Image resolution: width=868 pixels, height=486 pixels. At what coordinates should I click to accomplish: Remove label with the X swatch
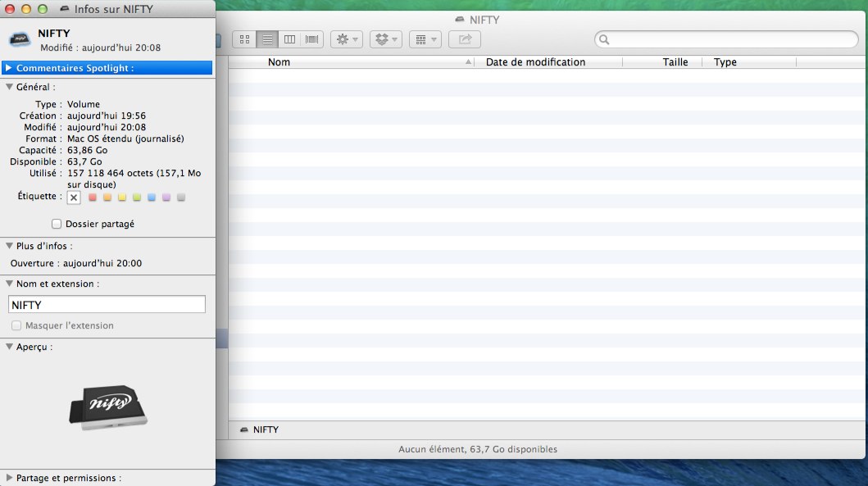point(74,198)
